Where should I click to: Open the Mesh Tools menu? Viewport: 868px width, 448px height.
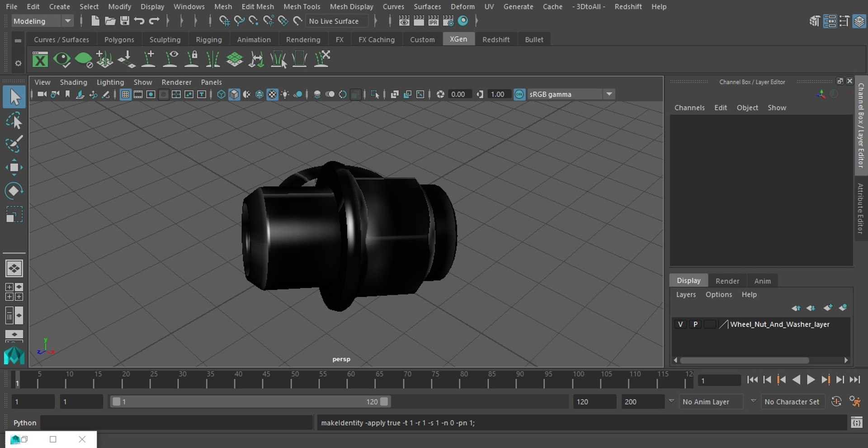(302, 6)
